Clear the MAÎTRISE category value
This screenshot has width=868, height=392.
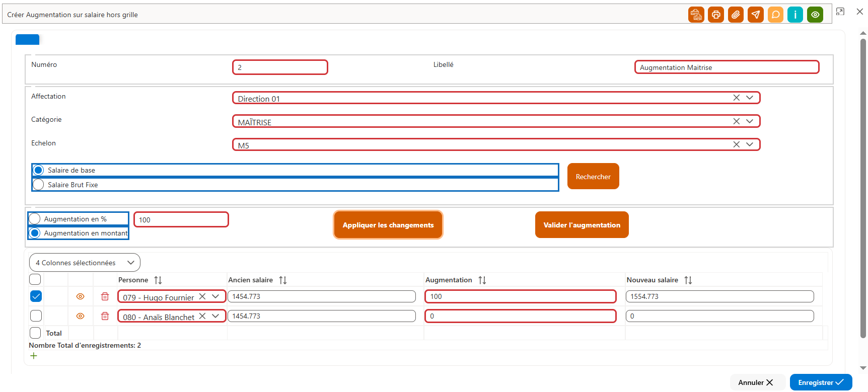pos(736,121)
